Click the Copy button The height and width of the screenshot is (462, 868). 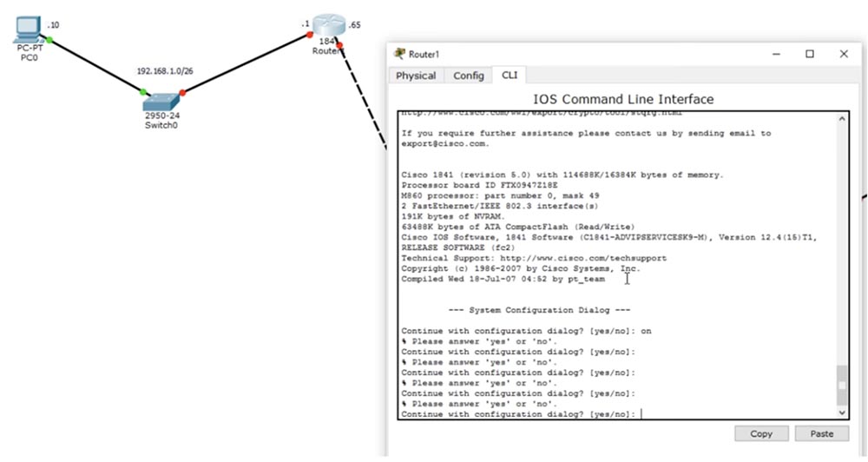(x=761, y=433)
